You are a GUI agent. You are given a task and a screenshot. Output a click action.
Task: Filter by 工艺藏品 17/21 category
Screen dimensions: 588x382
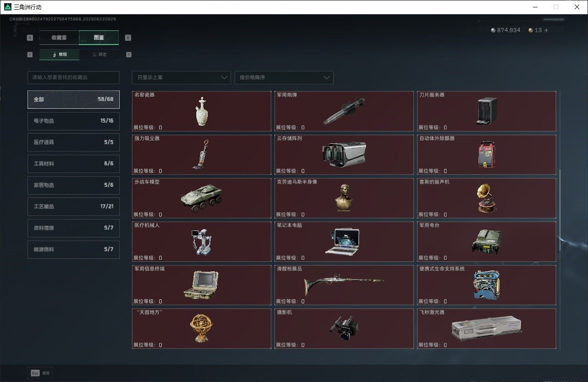[x=73, y=207]
